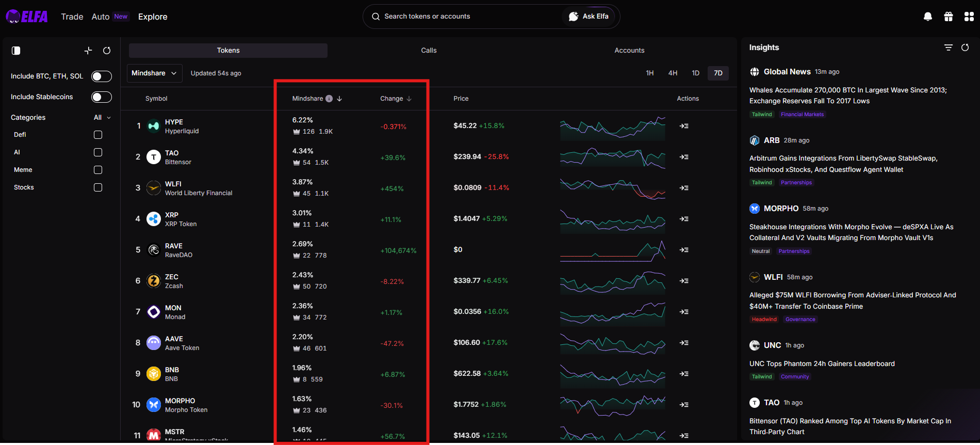This screenshot has width=980, height=445.
Task: Collapse the left sidebar panel icon
Action: click(x=16, y=51)
